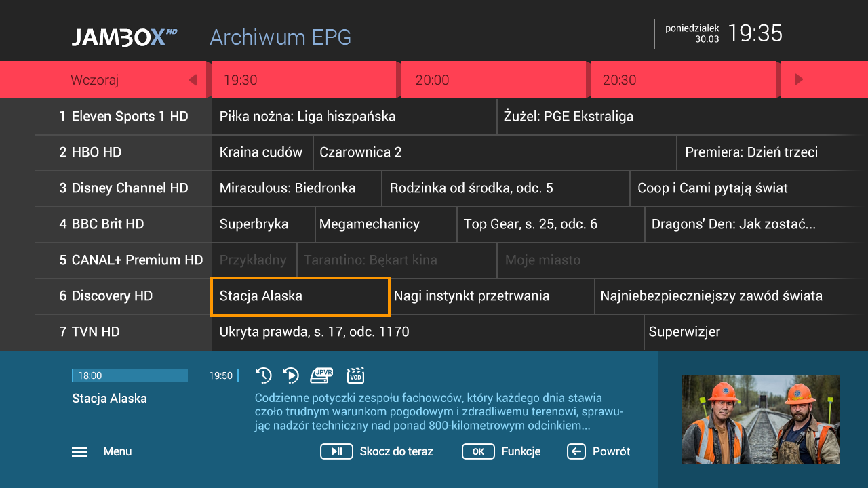Click the Stacja Alaska progress bar
Screen dimensions: 868x488
tap(130, 375)
